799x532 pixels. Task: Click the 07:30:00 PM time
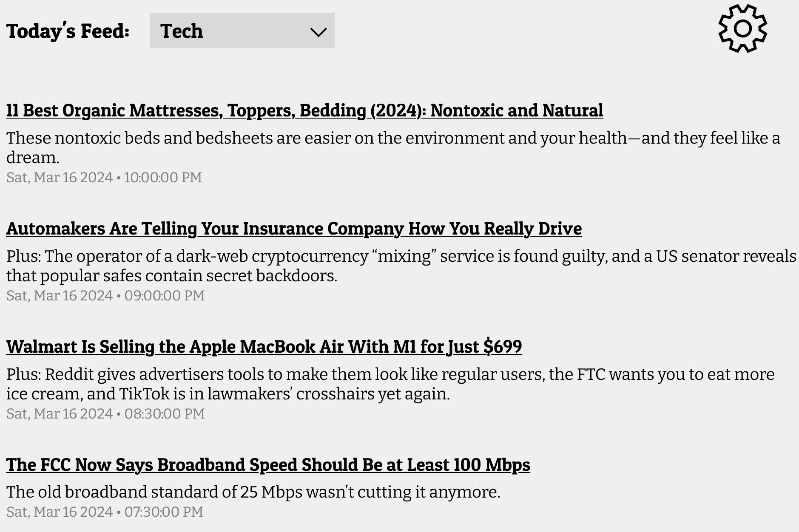[164, 512]
